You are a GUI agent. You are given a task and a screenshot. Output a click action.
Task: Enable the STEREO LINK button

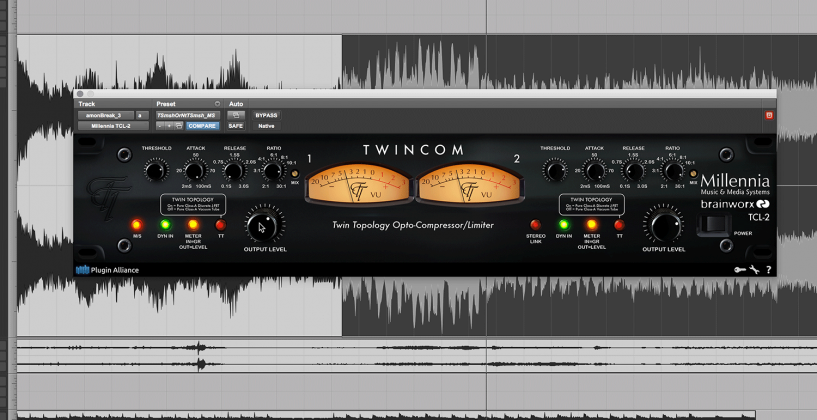536,224
